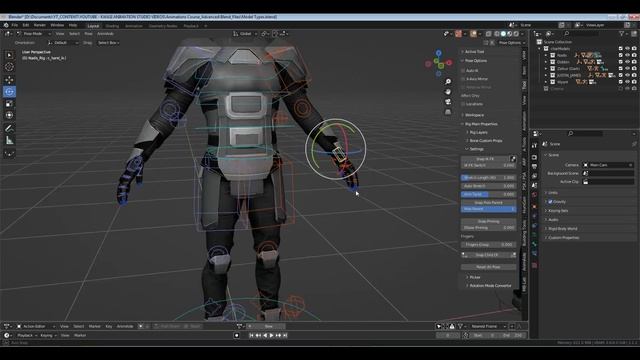The height and width of the screenshot is (360, 640).
Task: Select solid viewport shading mode
Action: [x=503, y=34]
